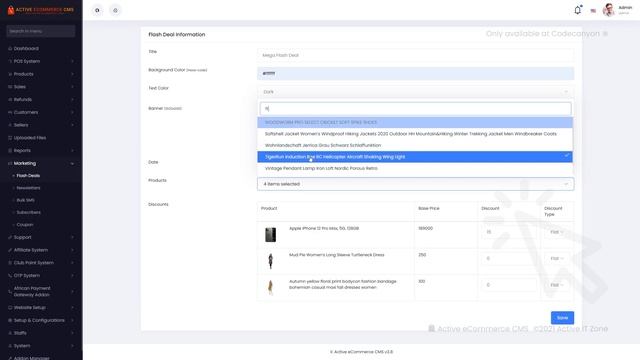
Task: Click the Background Color input field
Action: click(x=415, y=73)
